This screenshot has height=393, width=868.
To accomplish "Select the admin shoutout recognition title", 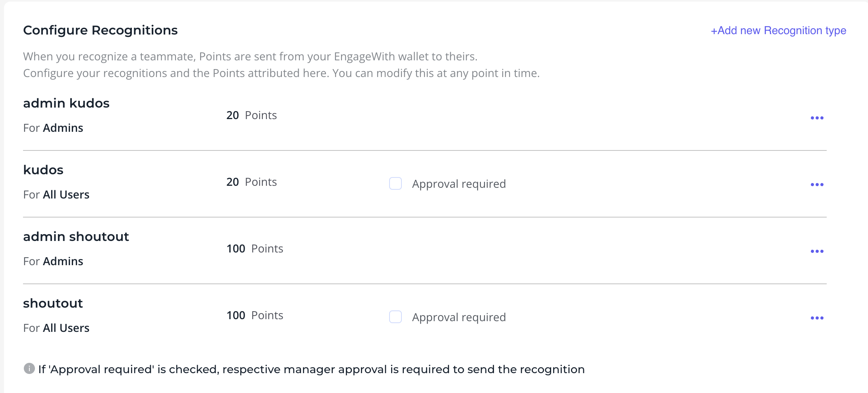I will click(76, 237).
